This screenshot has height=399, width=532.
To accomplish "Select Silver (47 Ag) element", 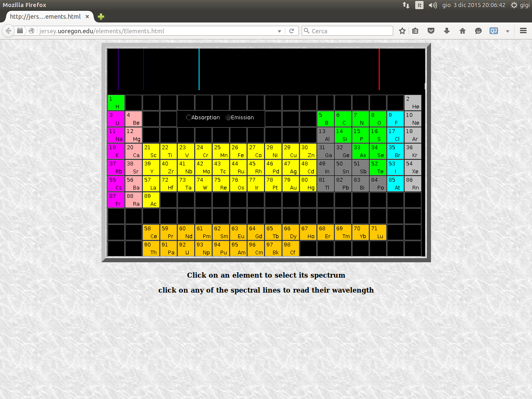I will (291, 167).
